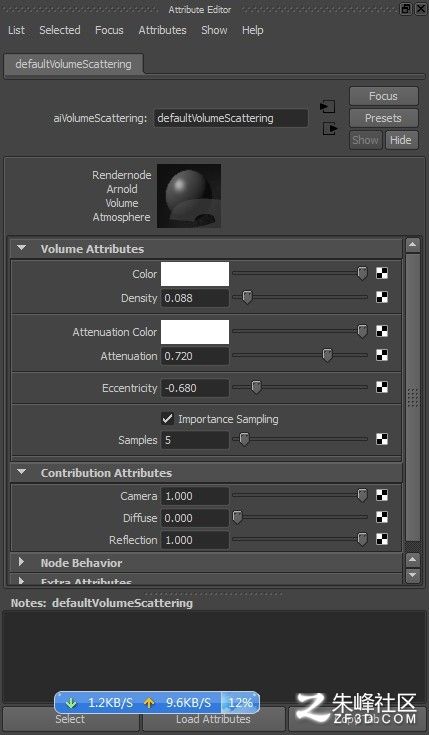Select the defaultVolumeScattering tab
This screenshot has height=735, width=429.
(x=74, y=64)
